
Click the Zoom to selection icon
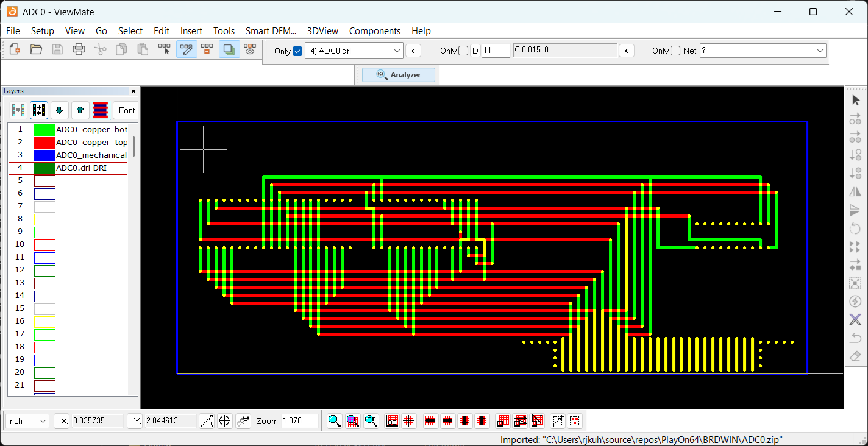[x=371, y=420]
